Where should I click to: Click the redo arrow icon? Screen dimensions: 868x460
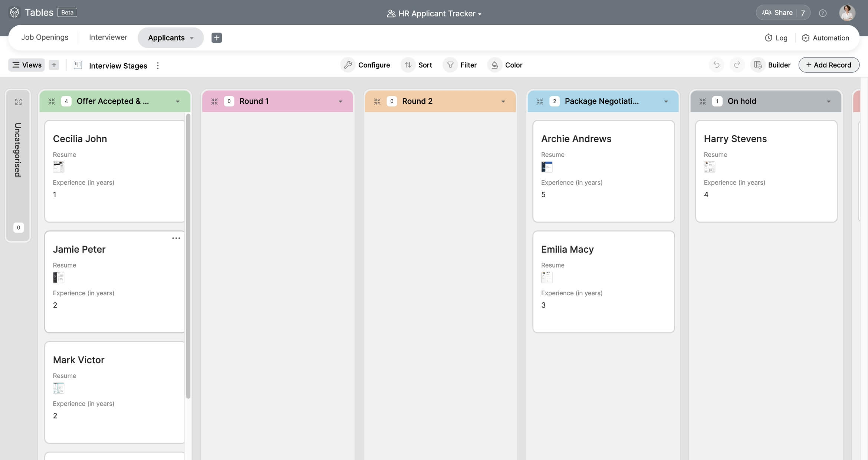[737, 65]
